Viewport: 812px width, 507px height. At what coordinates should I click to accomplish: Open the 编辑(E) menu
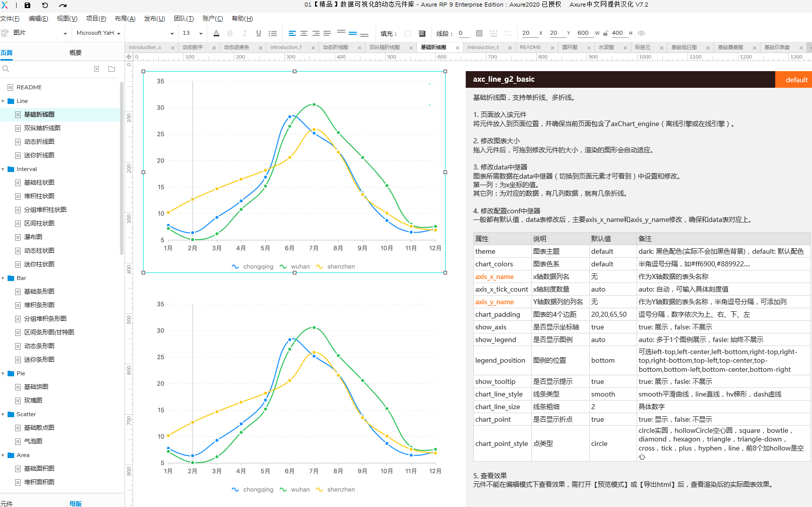pos(38,19)
